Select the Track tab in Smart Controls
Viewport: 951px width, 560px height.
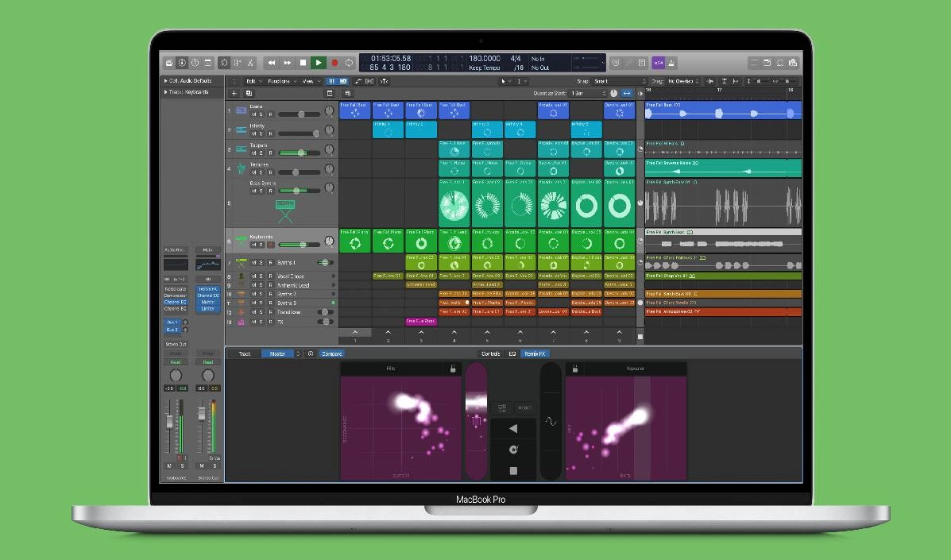tap(245, 354)
